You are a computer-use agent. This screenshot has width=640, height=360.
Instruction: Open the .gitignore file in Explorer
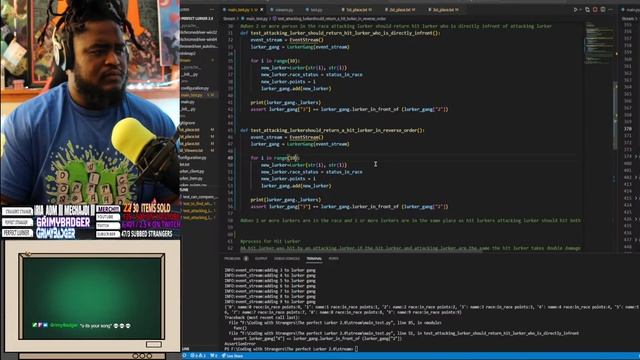pos(188,123)
